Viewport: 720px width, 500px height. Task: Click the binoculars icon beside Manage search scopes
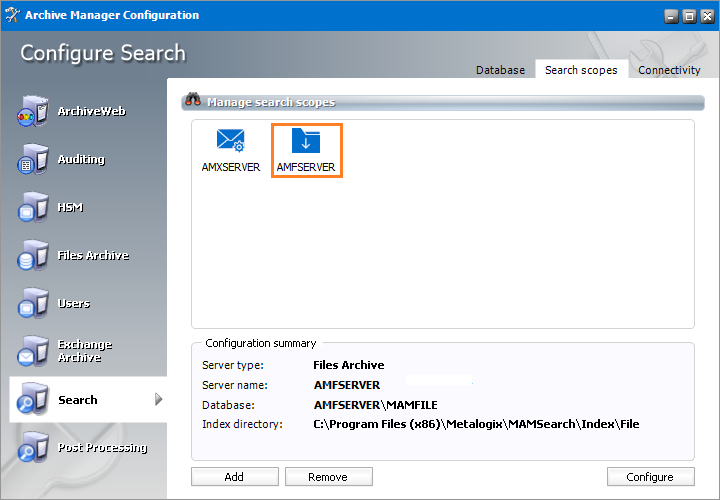coord(193,102)
